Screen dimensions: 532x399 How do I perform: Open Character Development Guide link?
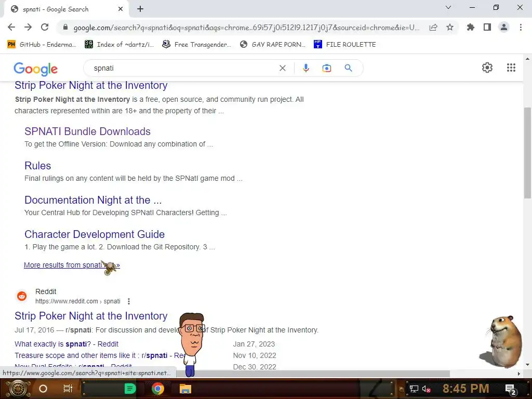point(95,234)
